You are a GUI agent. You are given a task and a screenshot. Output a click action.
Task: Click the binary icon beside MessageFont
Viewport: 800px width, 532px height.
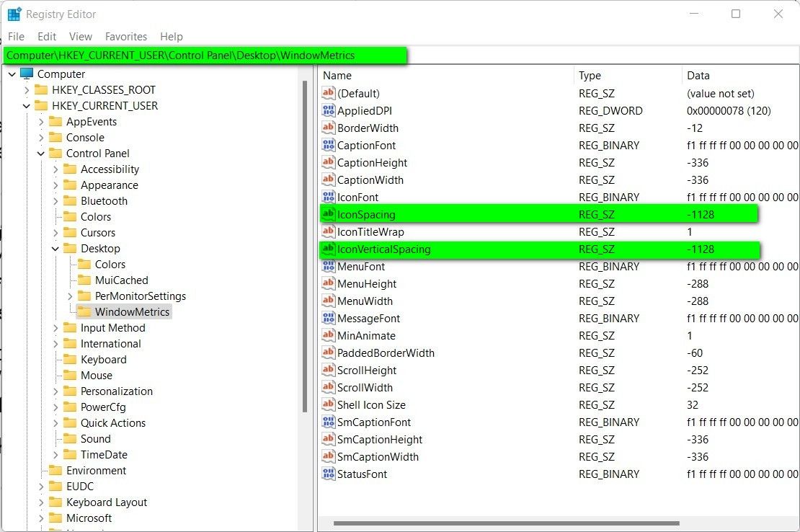[328, 318]
